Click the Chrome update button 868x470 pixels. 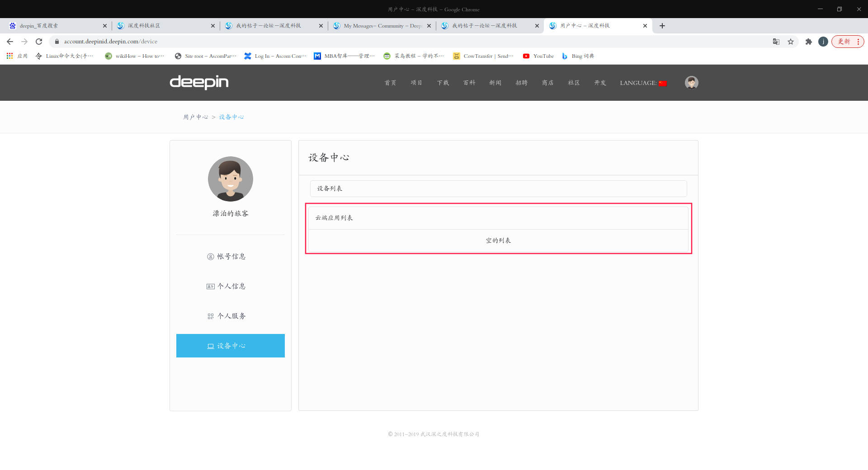coord(848,42)
